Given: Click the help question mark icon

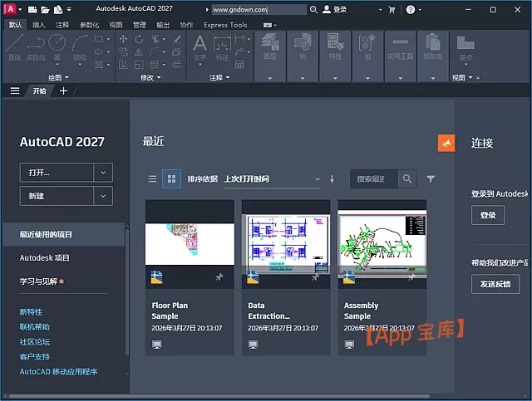Looking at the screenshot, I should click(x=411, y=9).
